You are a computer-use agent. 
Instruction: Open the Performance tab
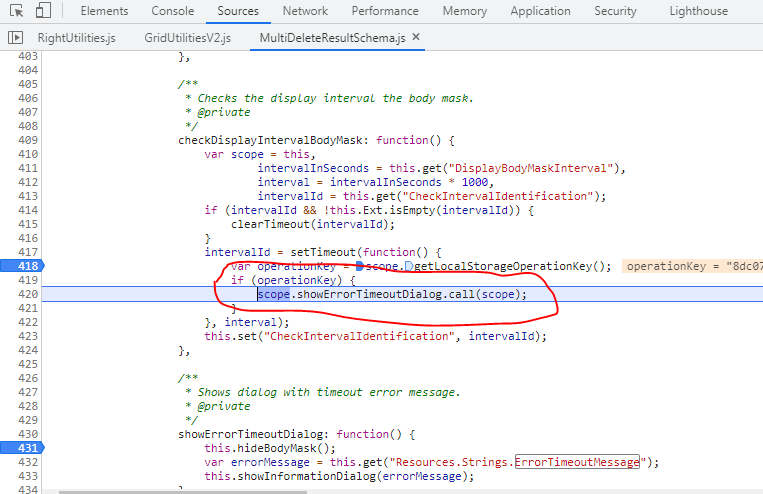384,11
